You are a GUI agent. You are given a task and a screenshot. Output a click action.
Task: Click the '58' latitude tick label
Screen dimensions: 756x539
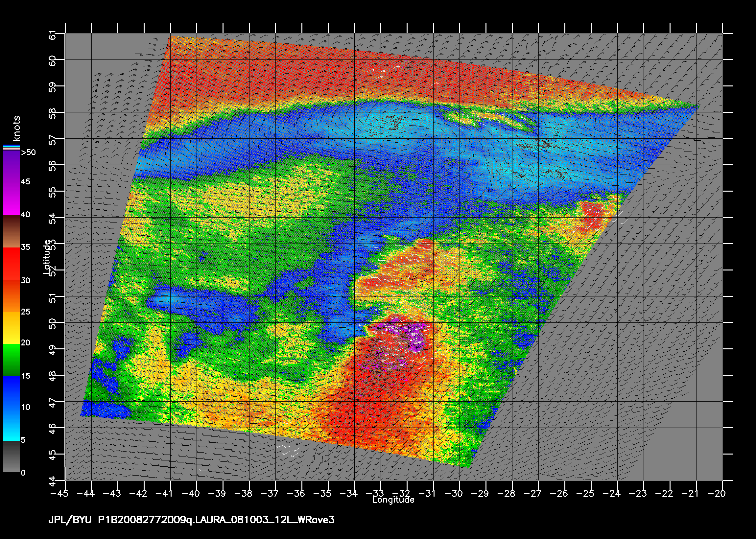52,113
